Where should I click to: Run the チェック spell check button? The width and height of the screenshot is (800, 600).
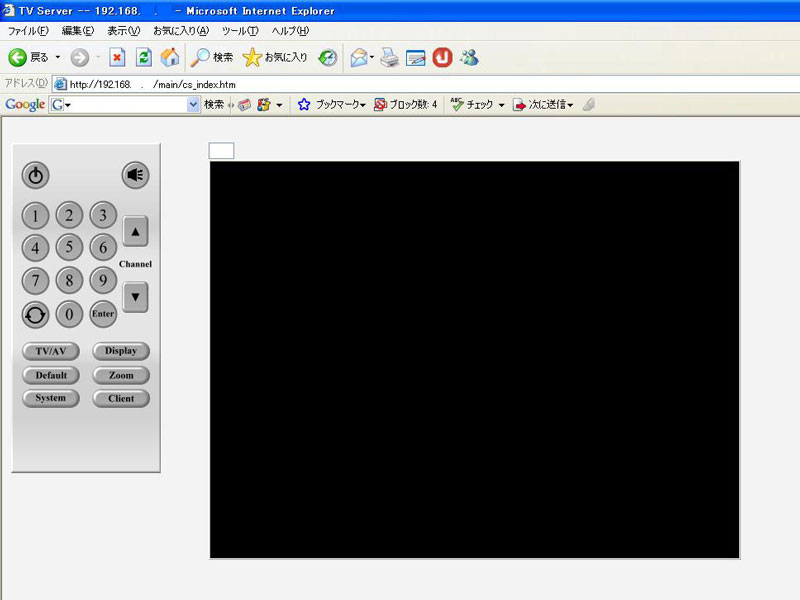[471, 105]
